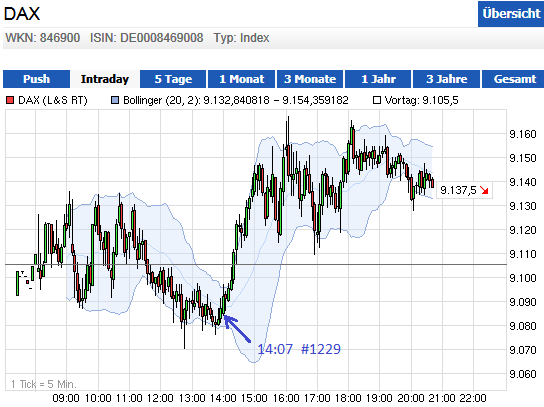Viewport: 544px width, 407px height.
Task: Click the 9.090 price axis label
Action: coord(522,302)
